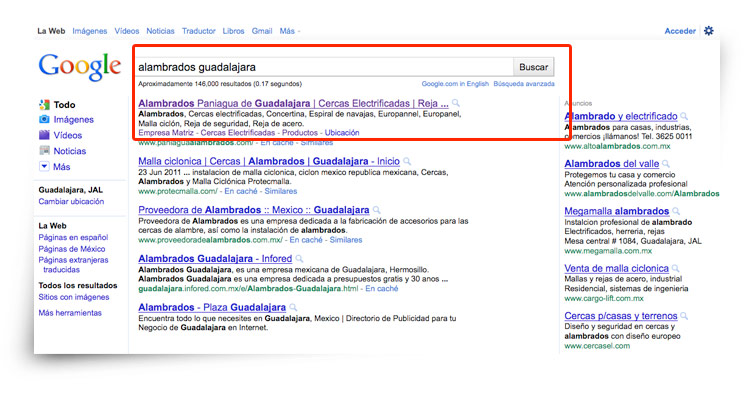This screenshot has height=395, width=749.
Task: Open Alambrado y electrificado ad
Action: coord(621,116)
